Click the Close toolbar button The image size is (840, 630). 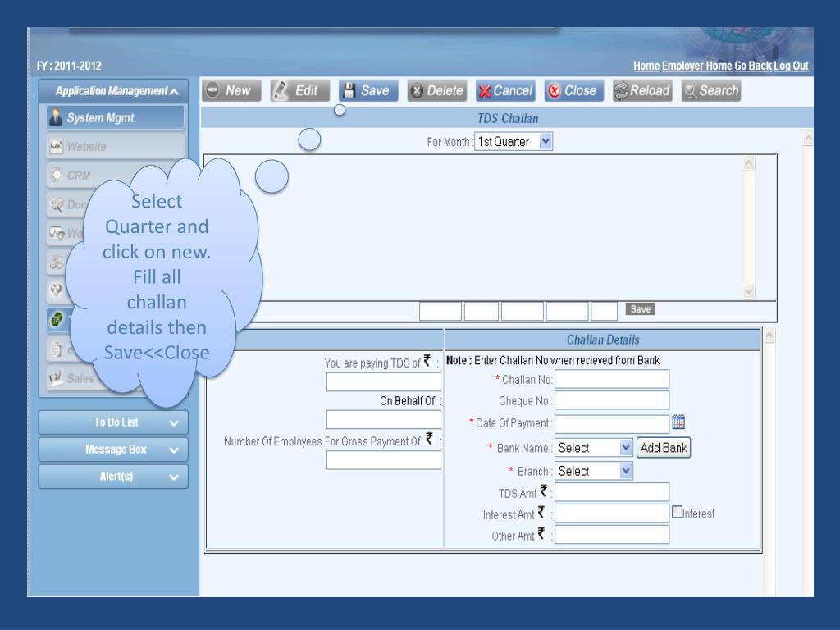click(x=573, y=90)
